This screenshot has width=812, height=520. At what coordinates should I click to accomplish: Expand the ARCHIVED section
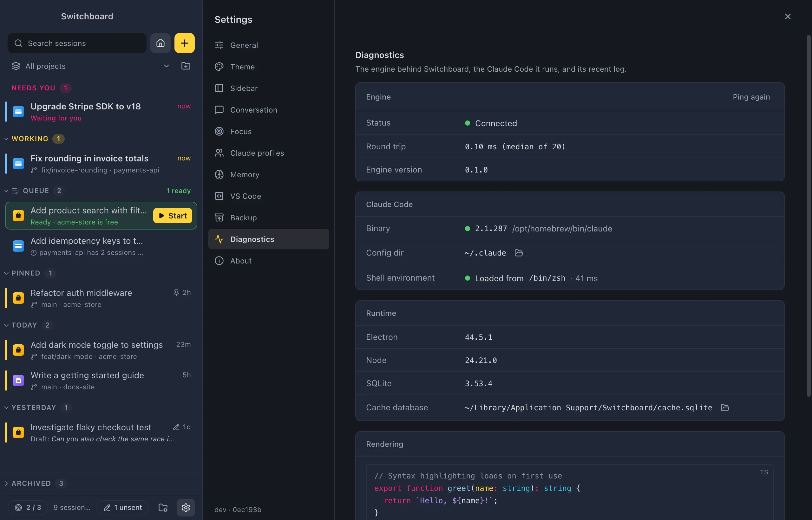tap(6, 483)
